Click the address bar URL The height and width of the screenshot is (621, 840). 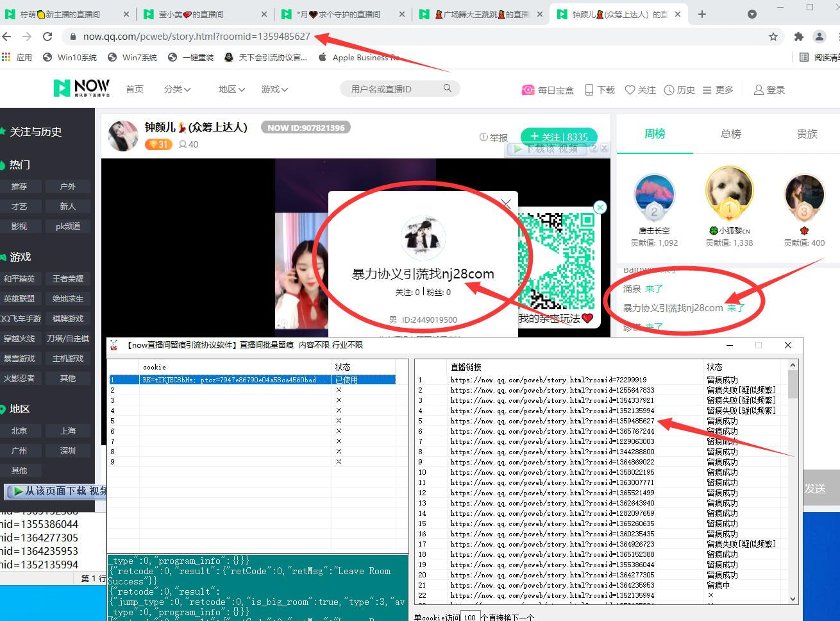(x=197, y=37)
